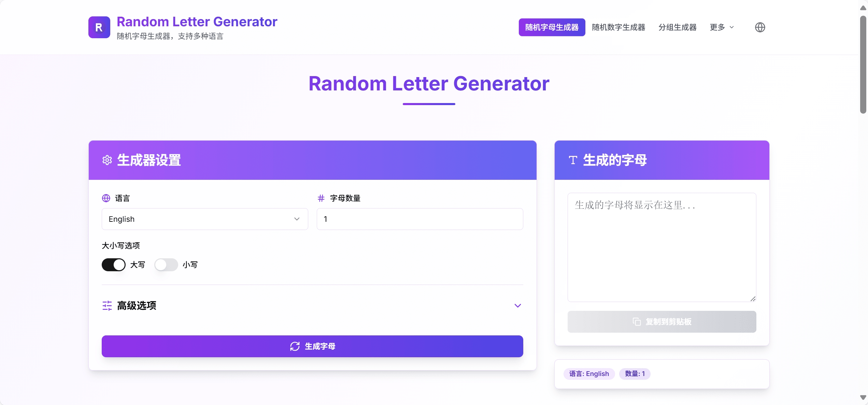The image size is (868, 405).
Task: Click the globe icon next to 语言 label
Action: (106, 198)
